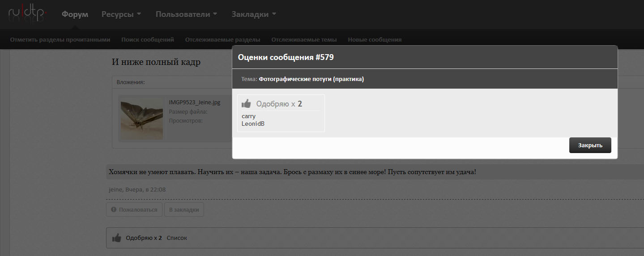The height and width of the screenshot is (256, 644).
Task: Open the Список ratings link
Action: (177, 238)
